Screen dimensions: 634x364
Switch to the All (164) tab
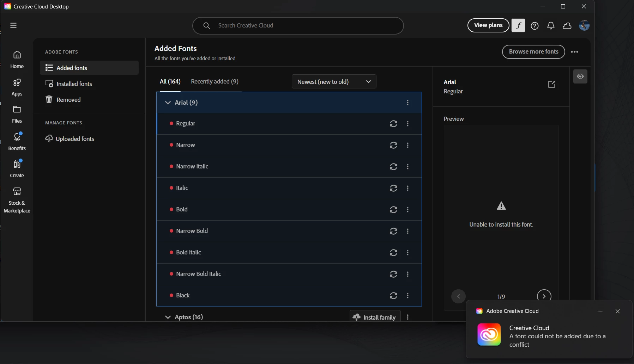tap(170, 81)
